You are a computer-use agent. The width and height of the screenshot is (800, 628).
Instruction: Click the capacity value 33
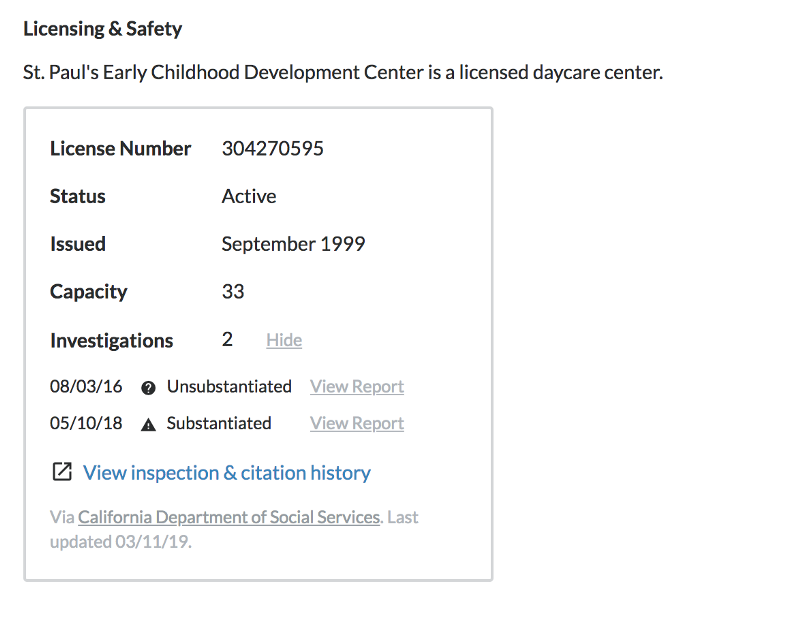tap(233, 292)
